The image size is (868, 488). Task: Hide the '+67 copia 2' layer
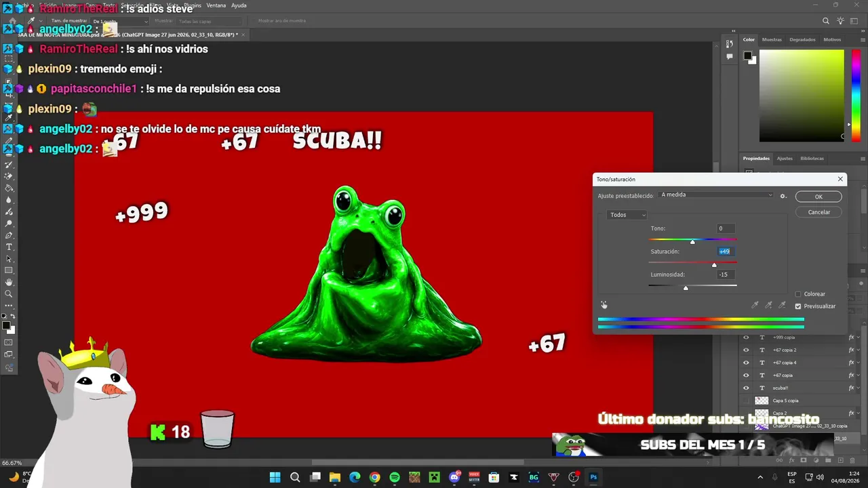coord(746,350)
